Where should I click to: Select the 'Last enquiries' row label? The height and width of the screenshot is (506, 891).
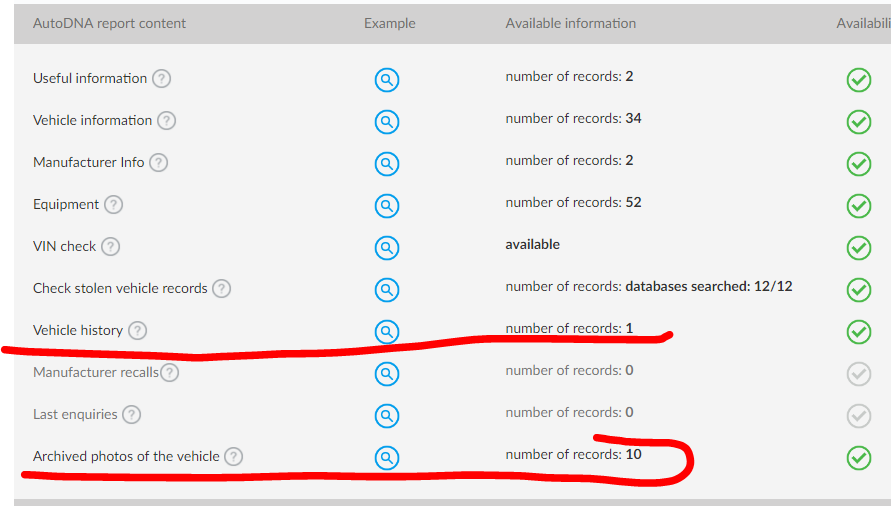pyautogui.click(x=75, y=414)
